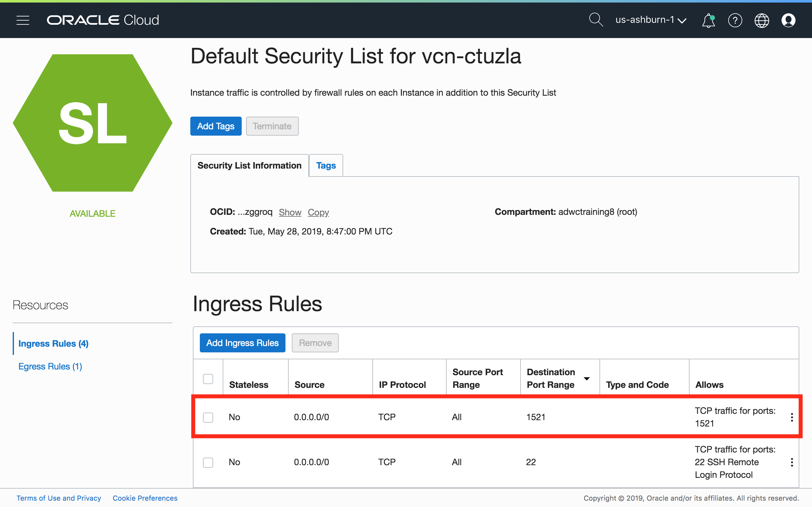Click the Add Ingress Rules button

pyautogui.click(x=242, y=343)
